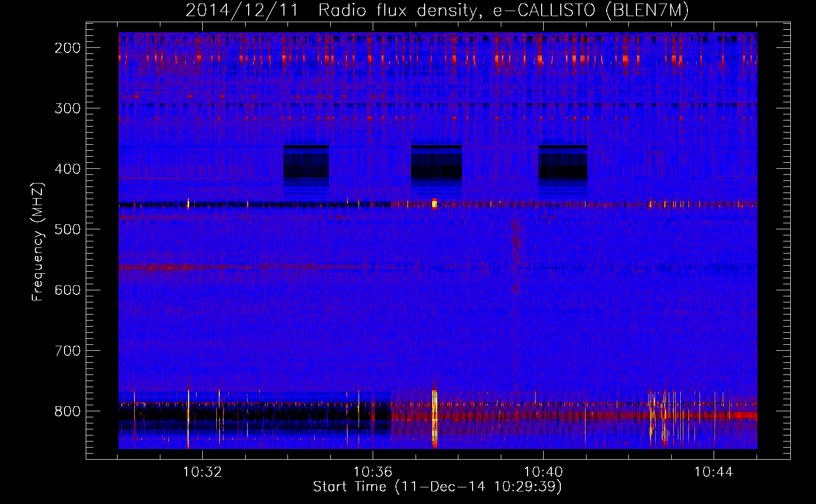Click the 400 frequency tick label

[x=67, y=169]
